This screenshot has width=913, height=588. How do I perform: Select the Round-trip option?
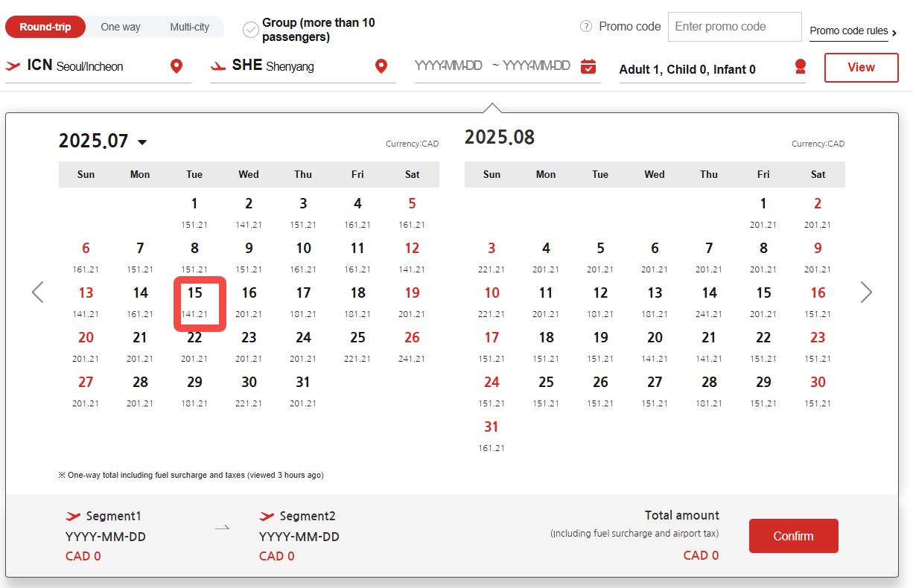tap(45, 27)
